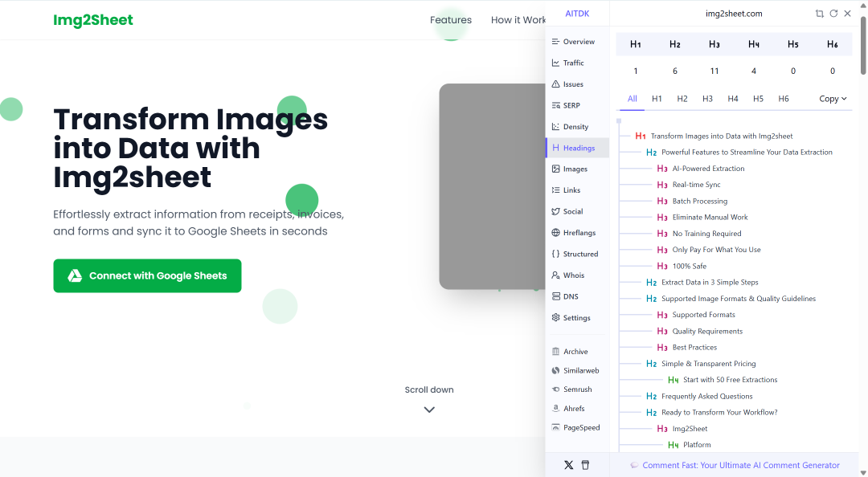Screen dimensions: 868x477
Task: Click the X (Twitter) icon at panel bottom
Action: [x=568, y=465]
